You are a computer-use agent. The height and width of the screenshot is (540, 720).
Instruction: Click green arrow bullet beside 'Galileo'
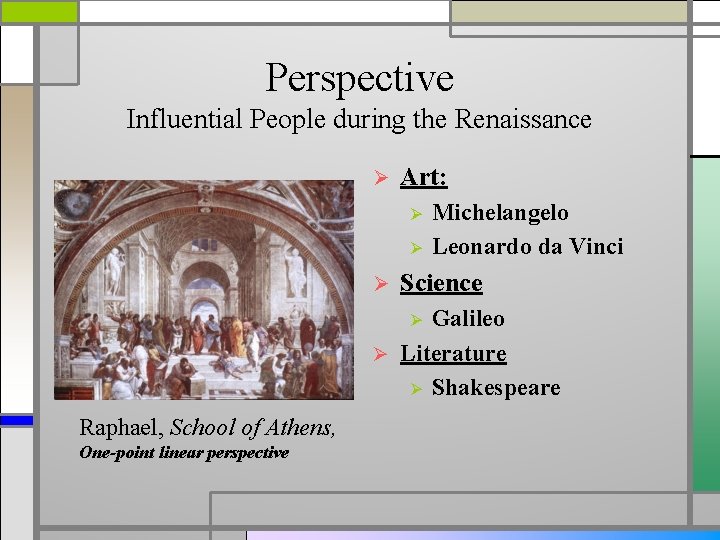[x=416, y=320]
